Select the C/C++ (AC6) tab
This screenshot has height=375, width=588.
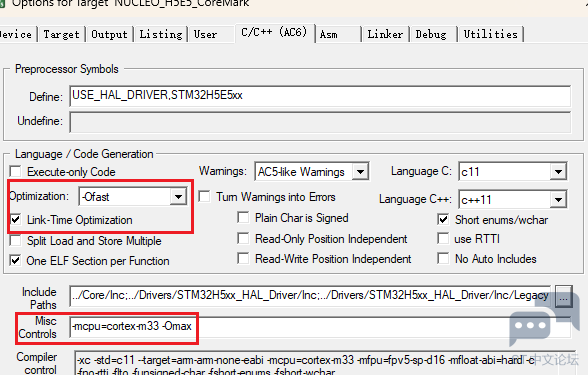pos(274,33)
